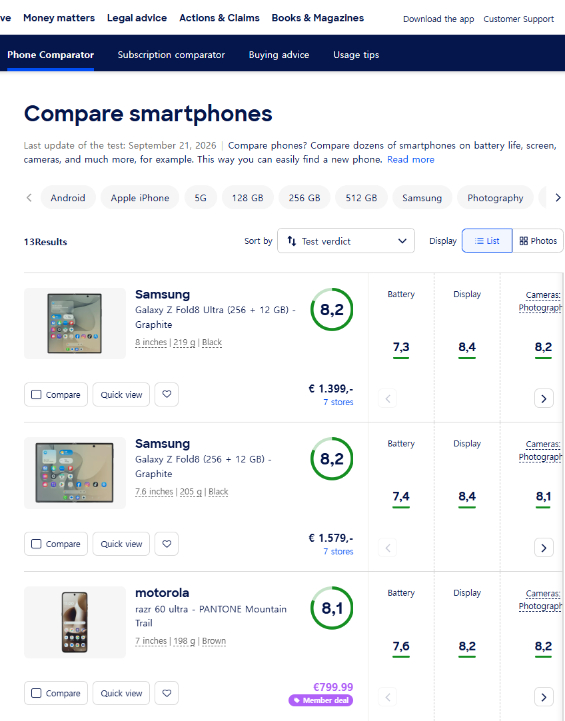
Task: Open the motorola razr 60 ultra thumbnail
Action: click(x=74, y=622)
